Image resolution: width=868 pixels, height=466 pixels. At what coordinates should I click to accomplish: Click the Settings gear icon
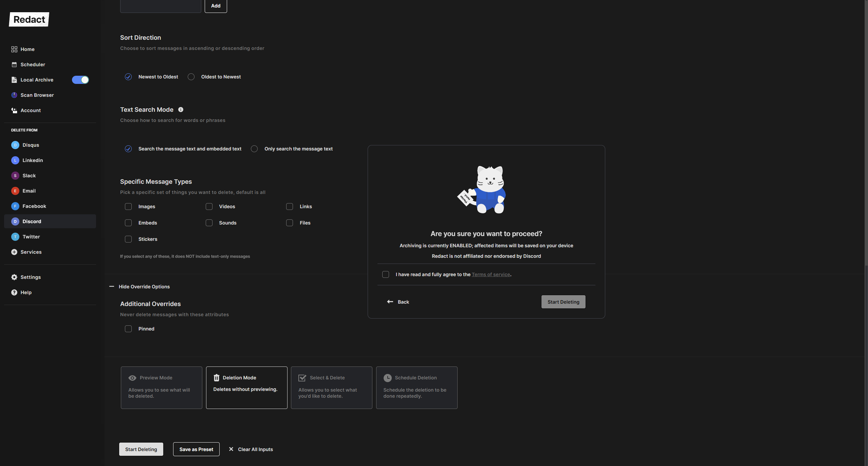point(14,277)
